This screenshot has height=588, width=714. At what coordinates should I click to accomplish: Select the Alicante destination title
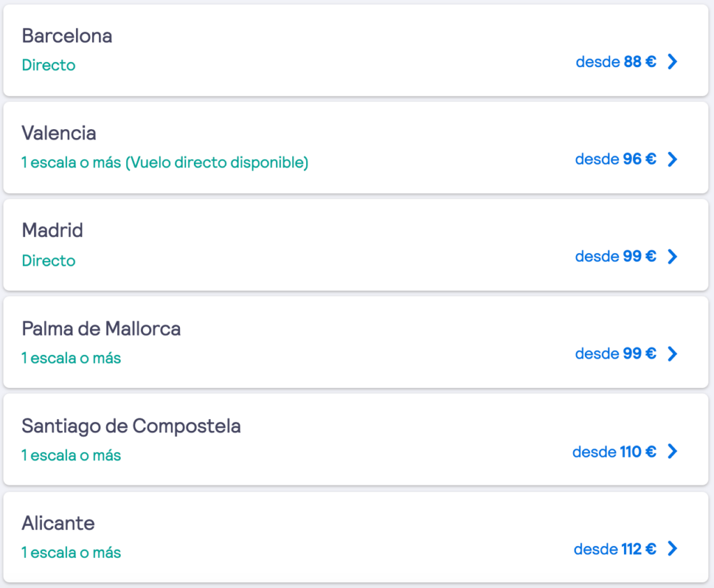(59, 523)
